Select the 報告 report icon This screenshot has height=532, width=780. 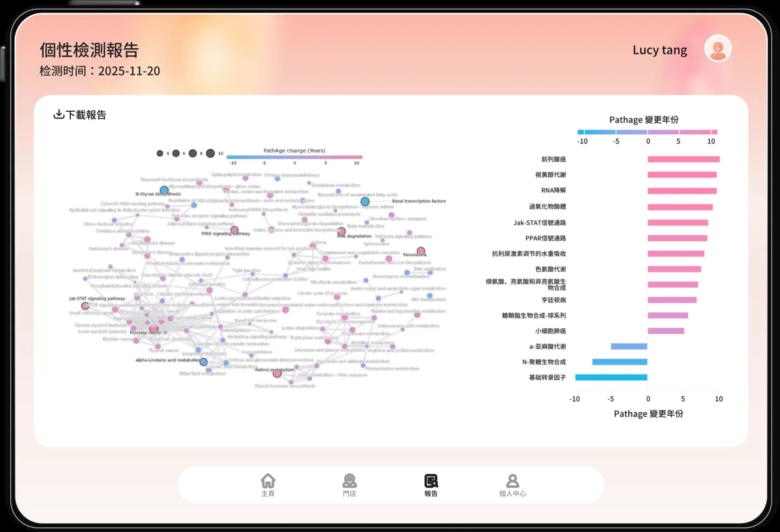pyautogui.click(x=431, y=481)
